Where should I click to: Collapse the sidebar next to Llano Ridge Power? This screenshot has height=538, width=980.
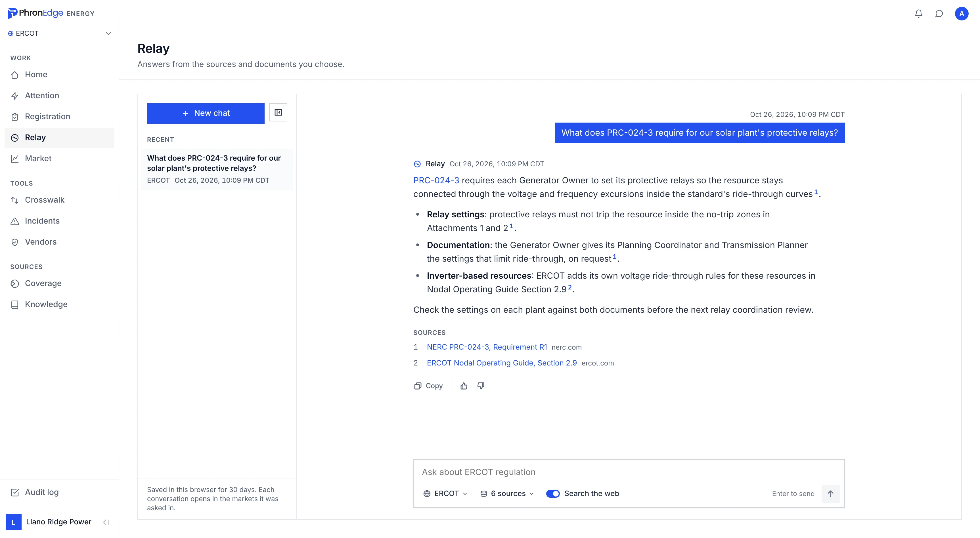coord(106,522)
